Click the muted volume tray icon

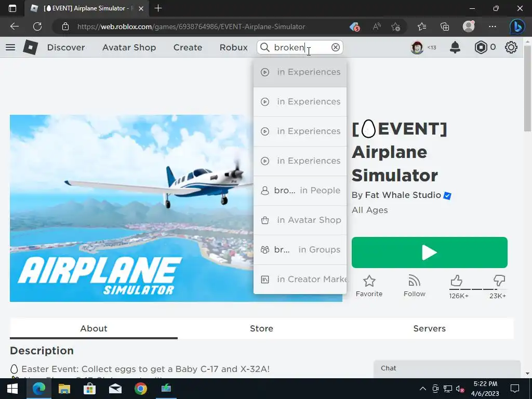click(460, 389)
